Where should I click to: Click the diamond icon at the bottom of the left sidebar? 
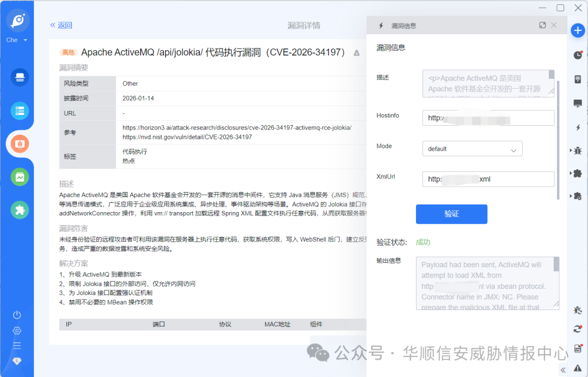point(17,361)
